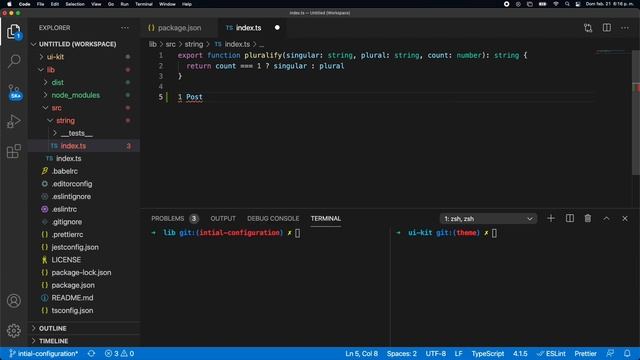Kill terminal with trash icon
Viewport: 640px width, 360px height.
click(x=587, y=218)
